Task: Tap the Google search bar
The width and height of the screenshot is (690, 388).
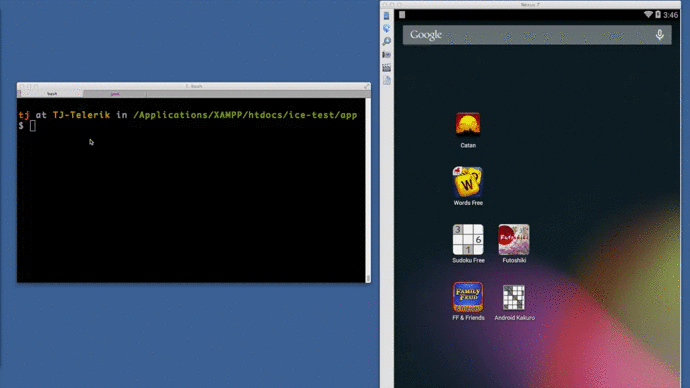Action: (537, 35)
